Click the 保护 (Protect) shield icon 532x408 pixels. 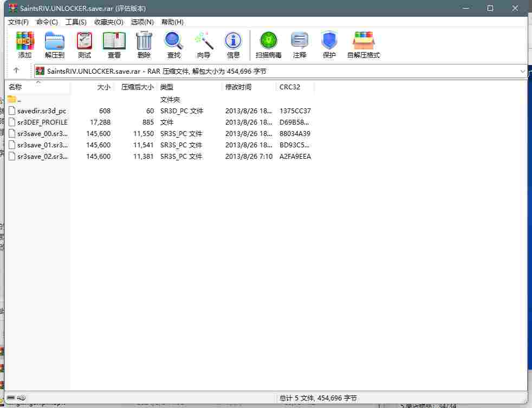click(x=329, y=41)
